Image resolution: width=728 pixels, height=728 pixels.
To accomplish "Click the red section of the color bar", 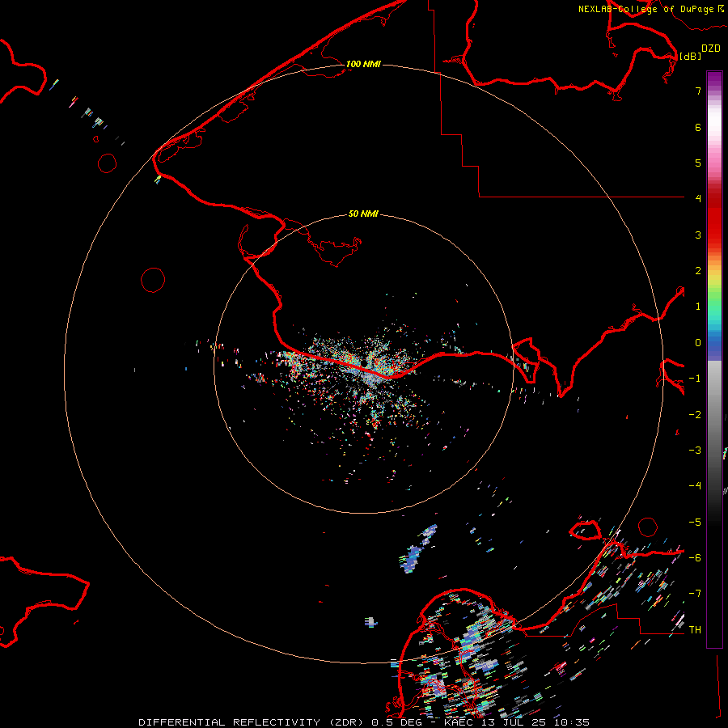I will pos(714,218).
